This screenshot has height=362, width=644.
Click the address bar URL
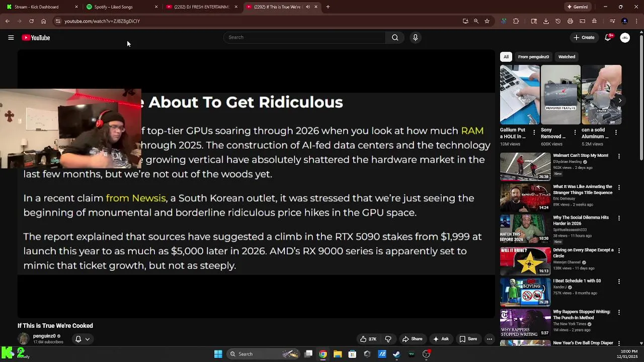(102, 21)
